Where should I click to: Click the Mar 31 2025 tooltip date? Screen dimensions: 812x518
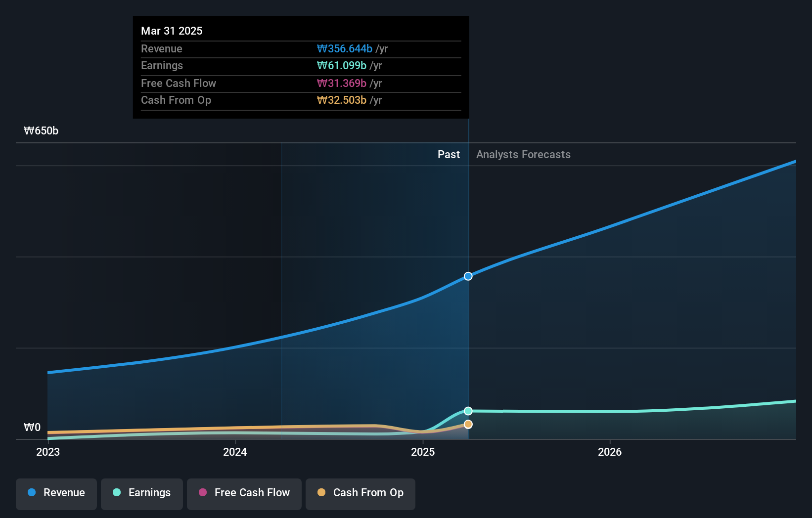click(172, 31)
